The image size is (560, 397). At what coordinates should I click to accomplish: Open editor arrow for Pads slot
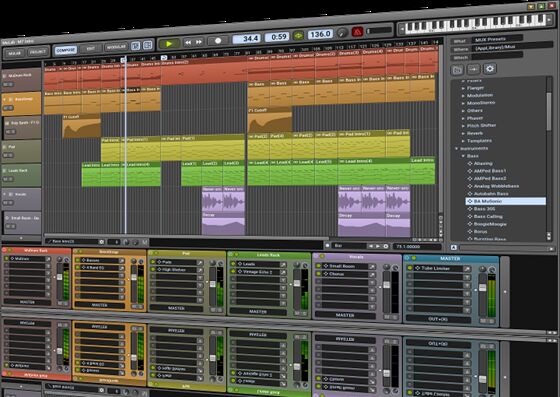200,262
